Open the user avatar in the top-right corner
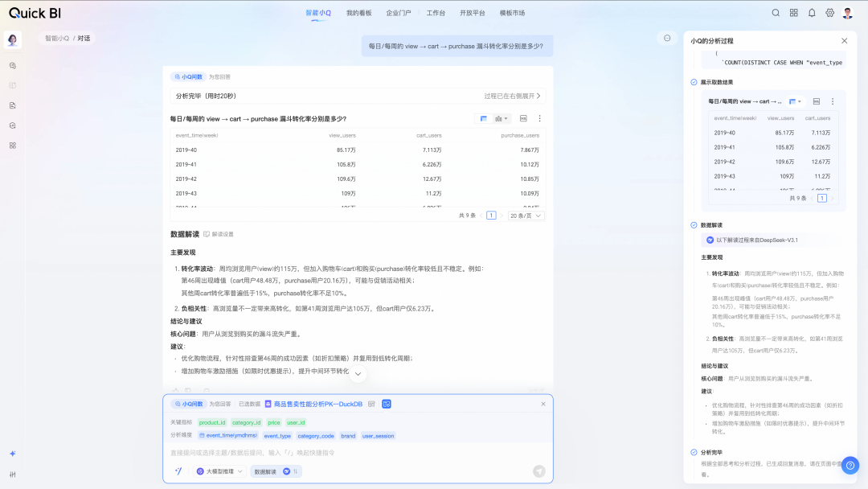The width and height of the screenshot is (868, 489). [x=846, y=13]
